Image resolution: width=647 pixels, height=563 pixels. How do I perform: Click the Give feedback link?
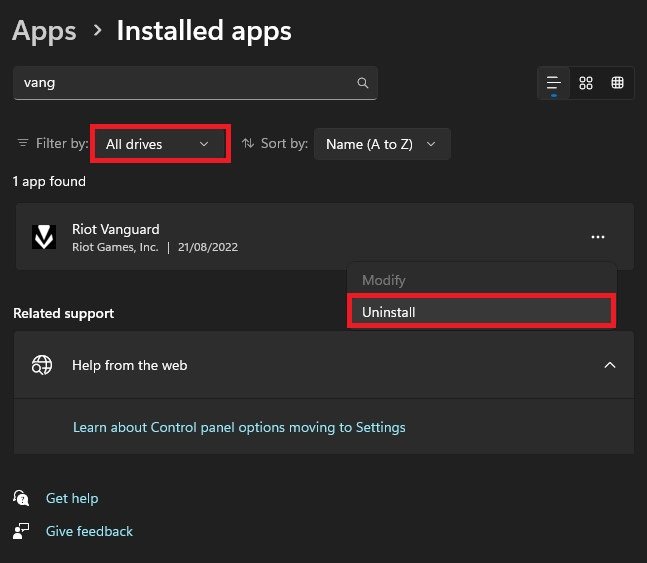tap(89, 531)
